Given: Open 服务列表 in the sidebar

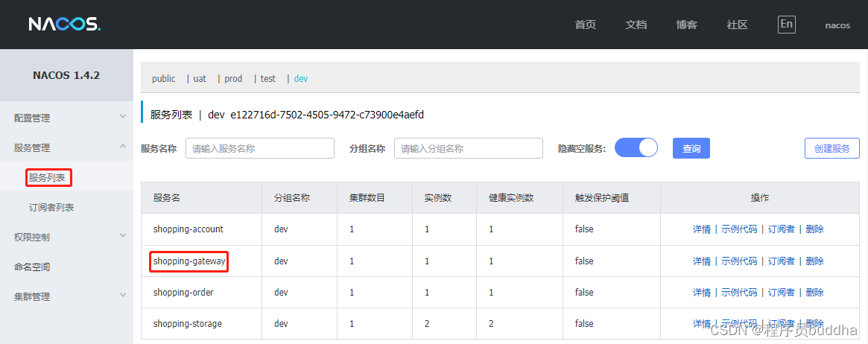Looking at the screenshot, I should [x=47, y=177].
